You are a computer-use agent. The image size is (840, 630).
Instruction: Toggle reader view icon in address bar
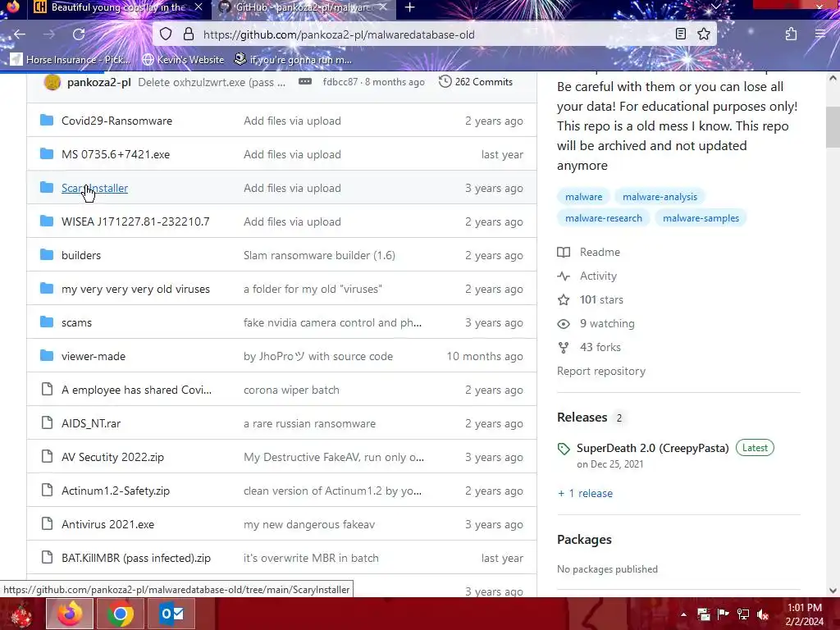680,34
